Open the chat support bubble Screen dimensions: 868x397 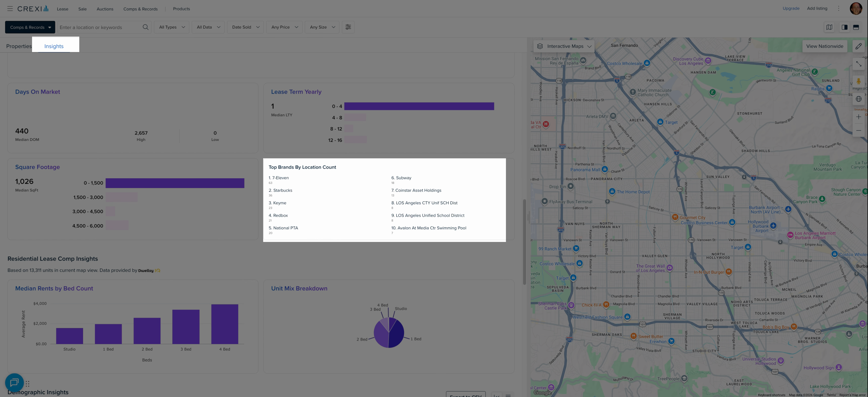click(14, 383)
